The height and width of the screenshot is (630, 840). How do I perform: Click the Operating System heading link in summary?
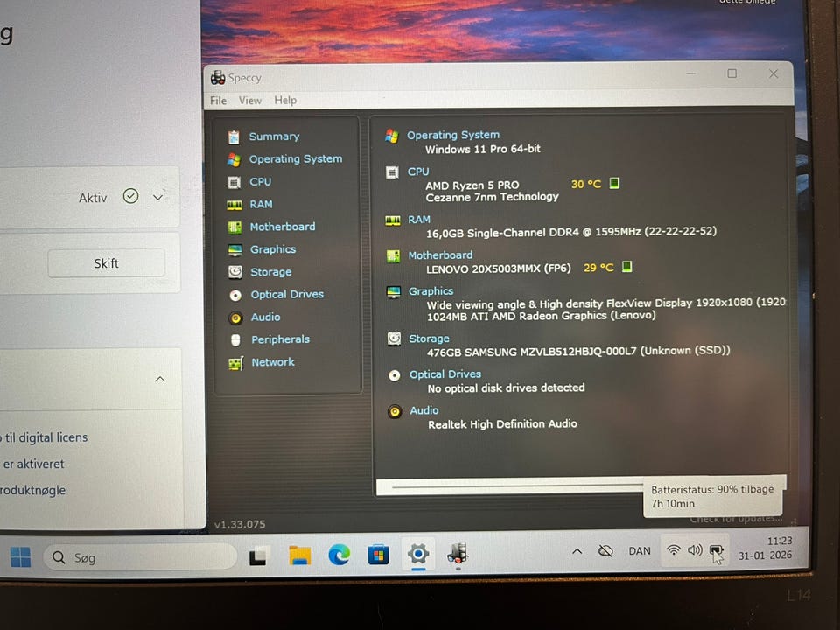[x=453, y=135]
